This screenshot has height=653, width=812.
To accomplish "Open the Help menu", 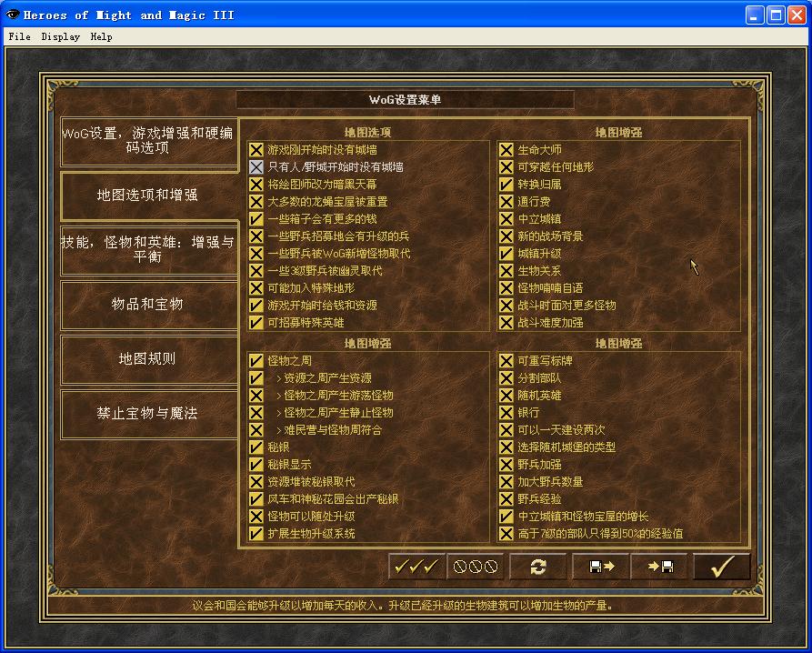I will coord(101,36).
